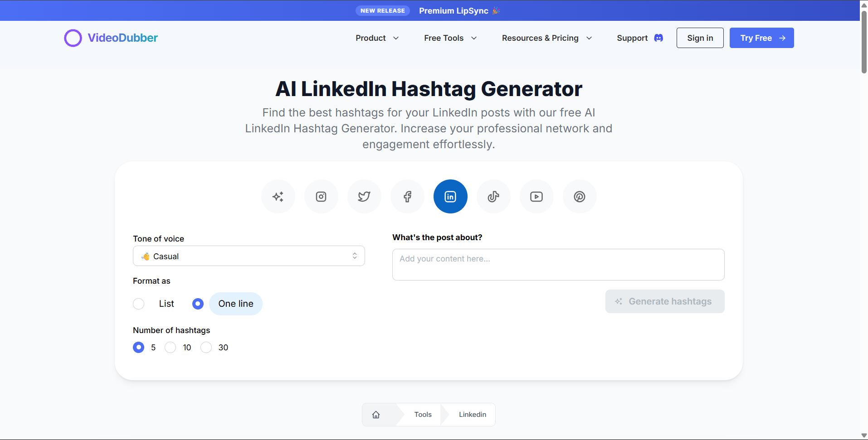Click the Sign in button
Image resolution: width=868 pixels, height=440 pixels.
point(700,38)
